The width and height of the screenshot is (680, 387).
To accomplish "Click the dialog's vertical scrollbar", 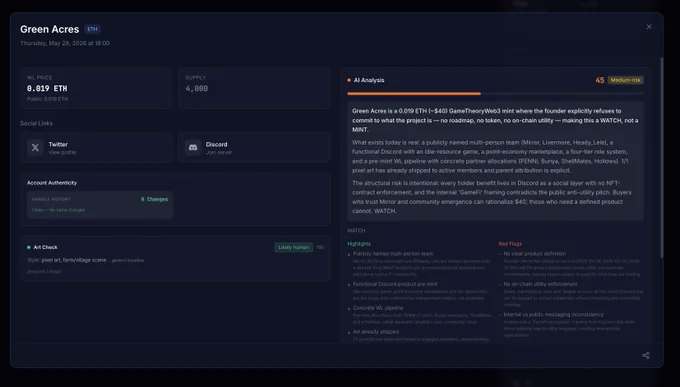I will click(x=661, y=157).
